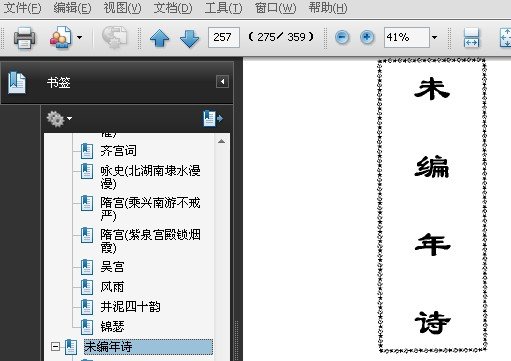
Task: Click the fit width page icon
Action: [x=471, y=38]
